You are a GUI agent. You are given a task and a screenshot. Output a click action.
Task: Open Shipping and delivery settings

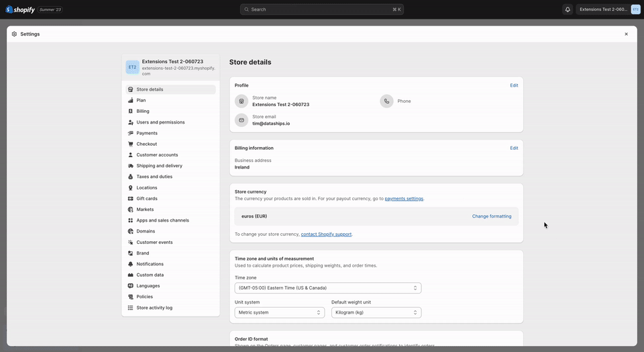tap(170, 166)
